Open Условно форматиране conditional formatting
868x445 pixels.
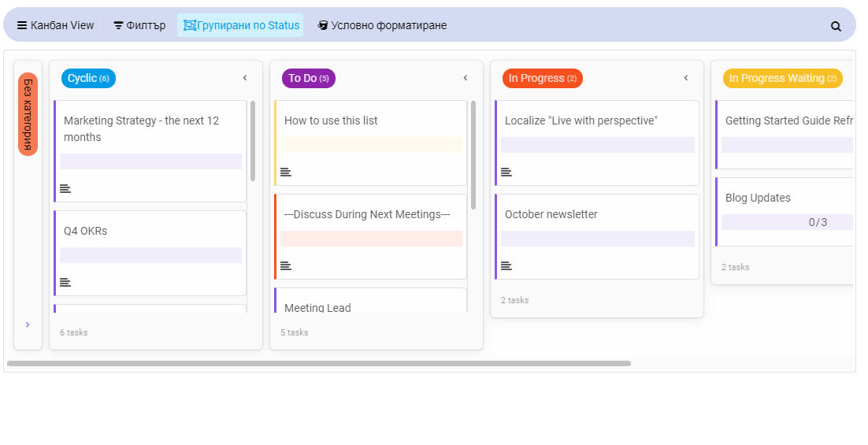(x=382, y=25)
